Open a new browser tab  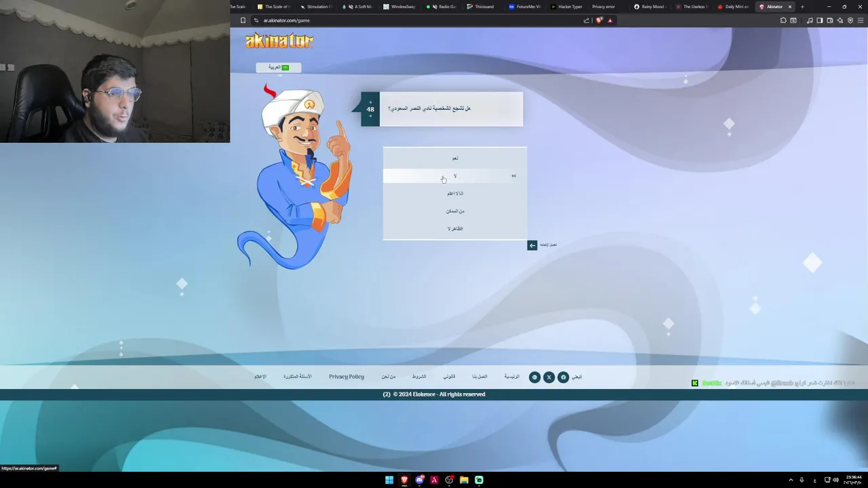[x=802, y=7]
